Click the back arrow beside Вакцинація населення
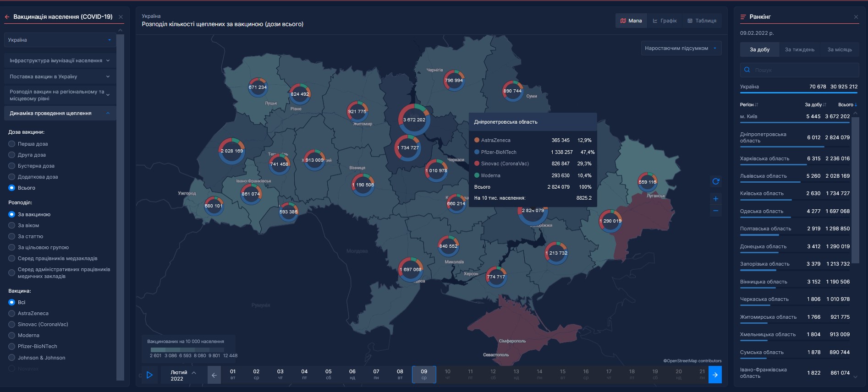Screen dimensions: 868x392 point(7,17)
